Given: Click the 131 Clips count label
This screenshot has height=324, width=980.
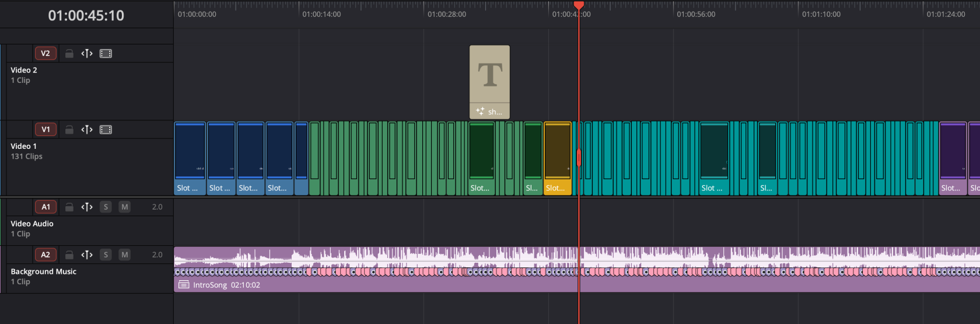Looking at the screenshot, I should pos(26,156).
